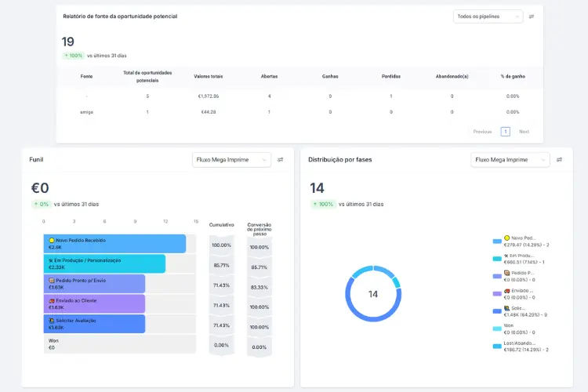Image resolution: width=588 pixels, height=392 pixels.
Task: Click Fonte column header
Action: (x=86, y=77)
